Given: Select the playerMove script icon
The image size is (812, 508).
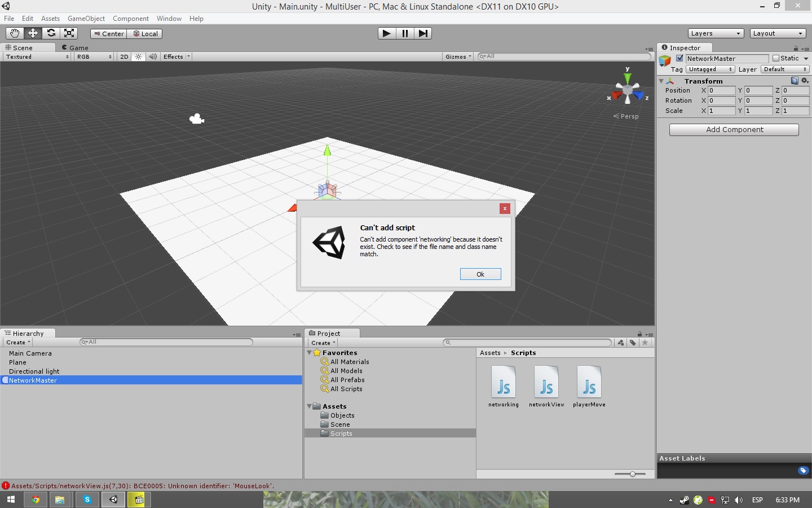Looking at the screenshot, I should 589,383.
